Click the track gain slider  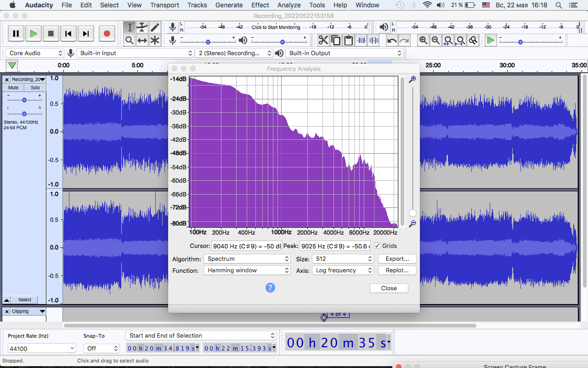click(24, 99)
